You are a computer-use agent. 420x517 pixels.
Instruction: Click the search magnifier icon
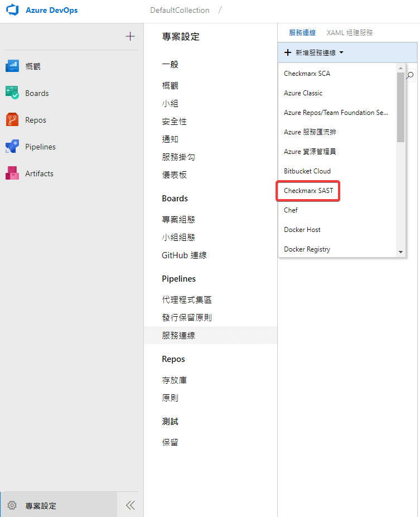pyautogui.click(x=411, y=75)
